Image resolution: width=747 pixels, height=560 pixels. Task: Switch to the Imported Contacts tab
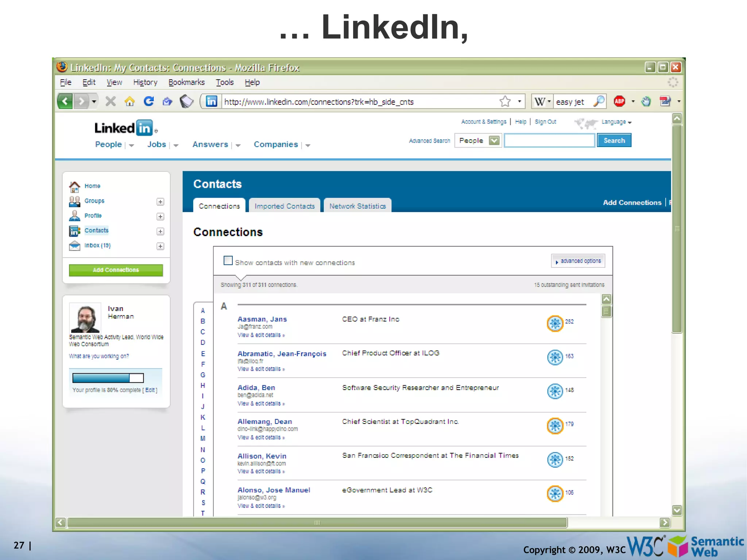pos(285,205)
